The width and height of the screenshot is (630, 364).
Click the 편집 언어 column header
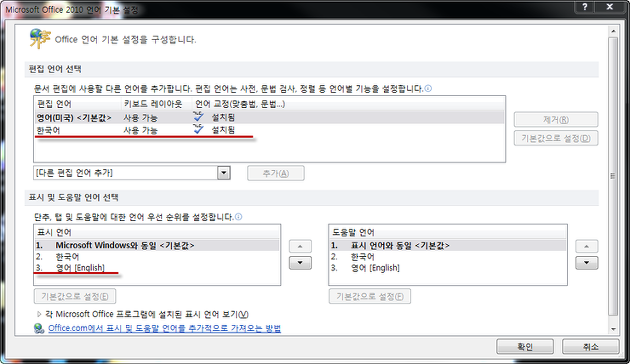(78, 104)
